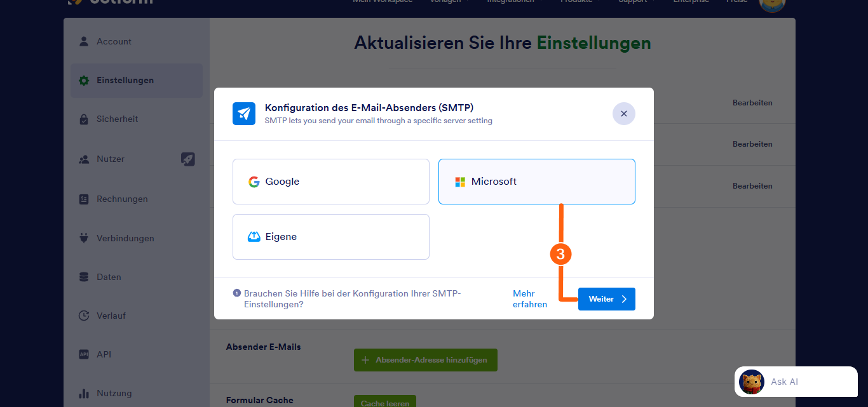Image resolution: width=868 pixels, height=407 pixels.
Task: Click the Rechnungen invoice icon
Action: tap(83, 199)
